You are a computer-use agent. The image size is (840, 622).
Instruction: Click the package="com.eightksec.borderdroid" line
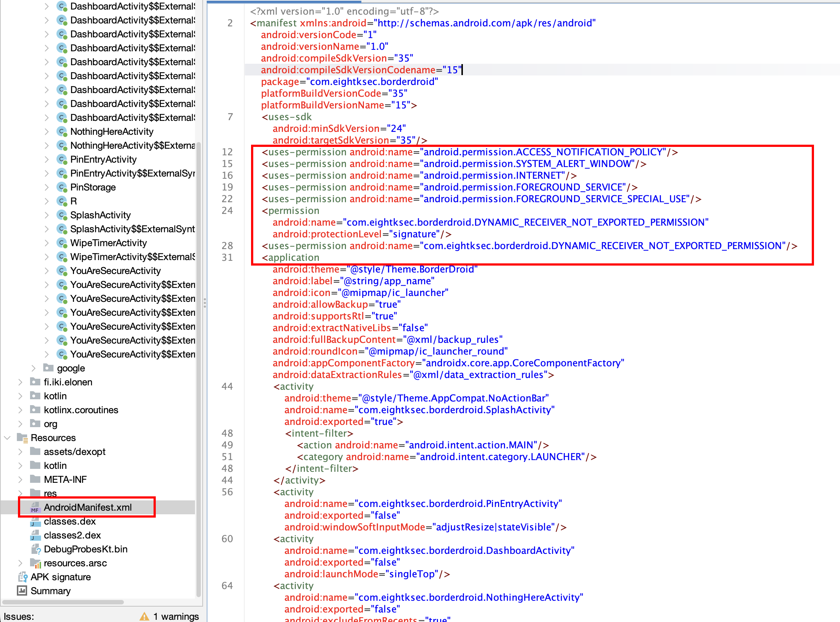(x=350, y=82)
